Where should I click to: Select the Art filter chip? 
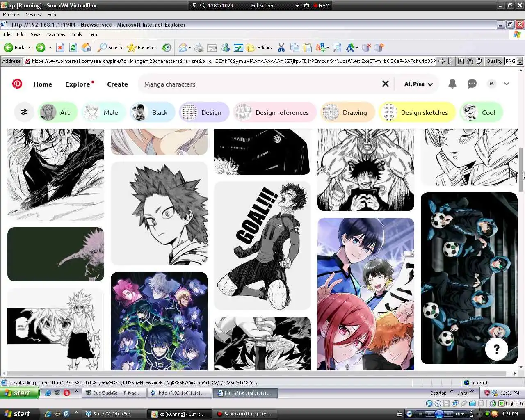(57, 112)
